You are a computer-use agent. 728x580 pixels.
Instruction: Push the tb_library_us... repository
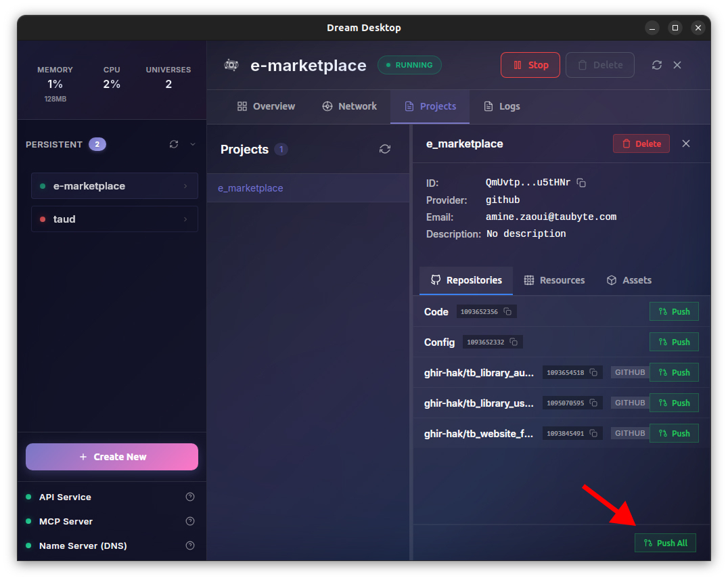tap(674, 403)
